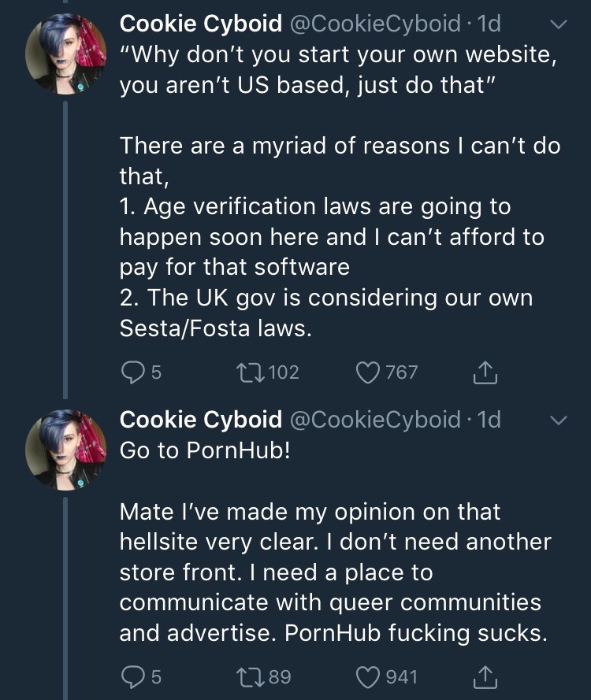This screenshot has width=591, height=700.
Task: Open @CookieCyboid handle in first tweet
Action: pyautogui.click(x=375, y=24)
